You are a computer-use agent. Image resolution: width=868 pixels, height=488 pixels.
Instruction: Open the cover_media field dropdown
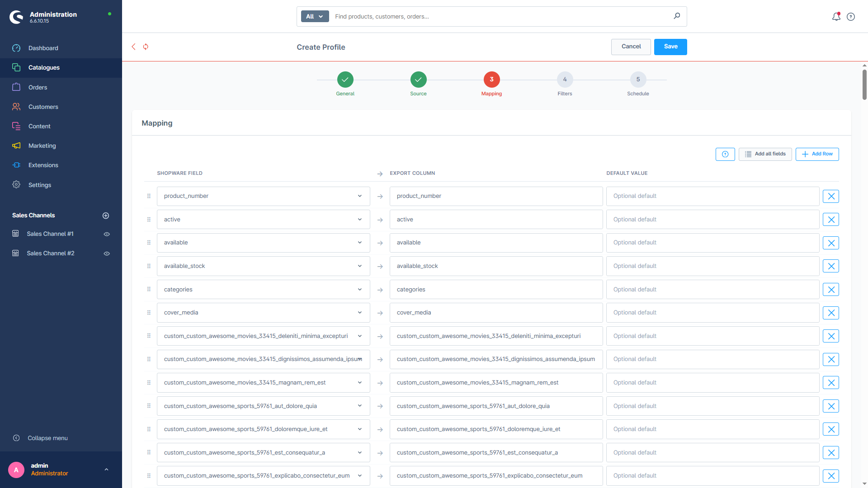click(263, 313)
